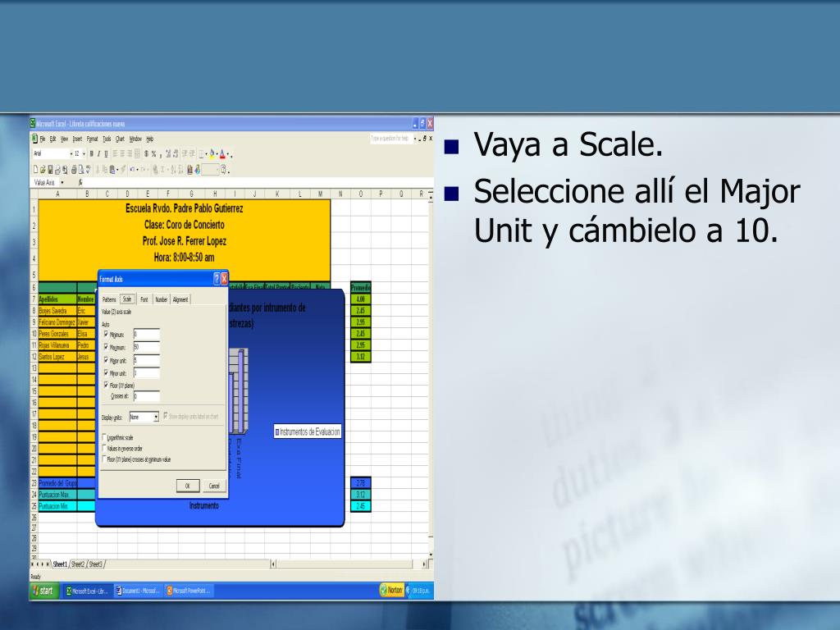Click OK in Format Axis dialog
This screenshot has height=630, width=840.
[188, 486]
